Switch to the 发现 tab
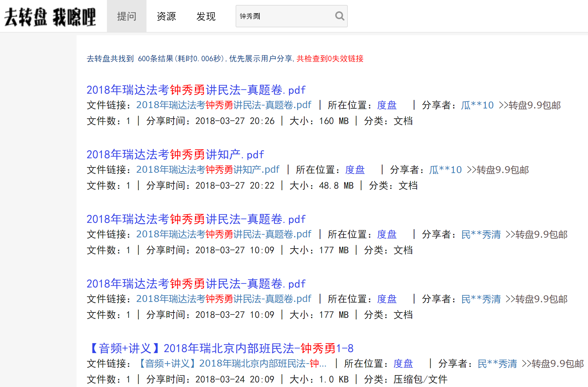The image size is (588, 387). pyautogui.click(x=206, y=16)
